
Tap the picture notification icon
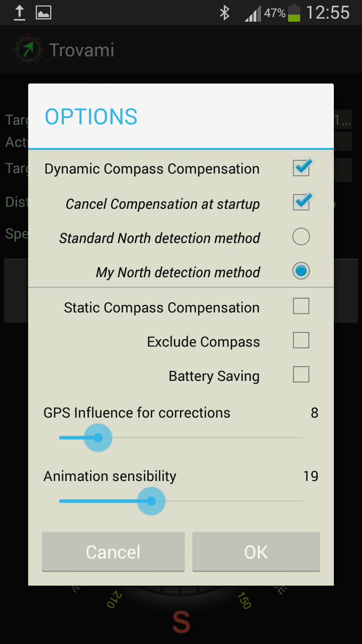click(x=44, y=13)
